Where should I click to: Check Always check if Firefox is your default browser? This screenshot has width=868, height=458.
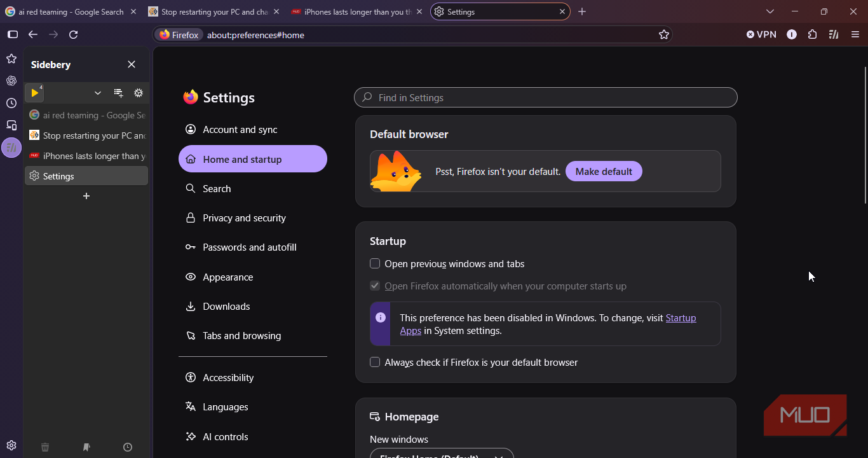tap(375, 362)
